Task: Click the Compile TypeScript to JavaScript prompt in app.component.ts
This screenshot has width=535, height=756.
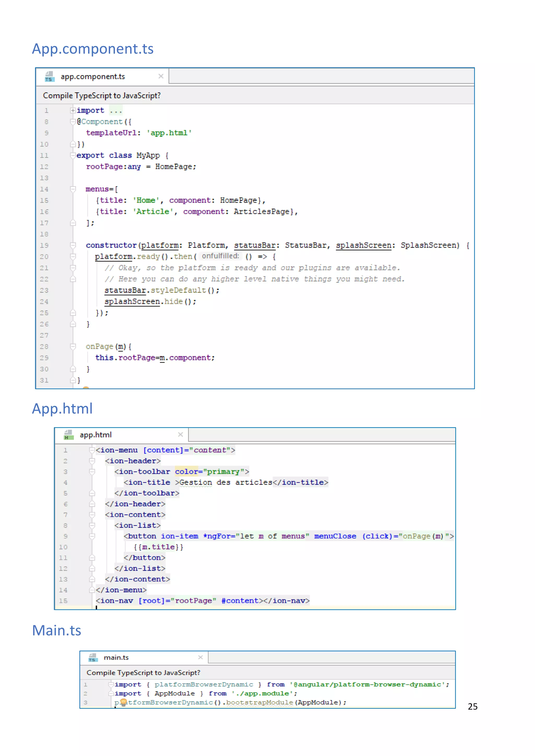Action: (x=102, y=96)
